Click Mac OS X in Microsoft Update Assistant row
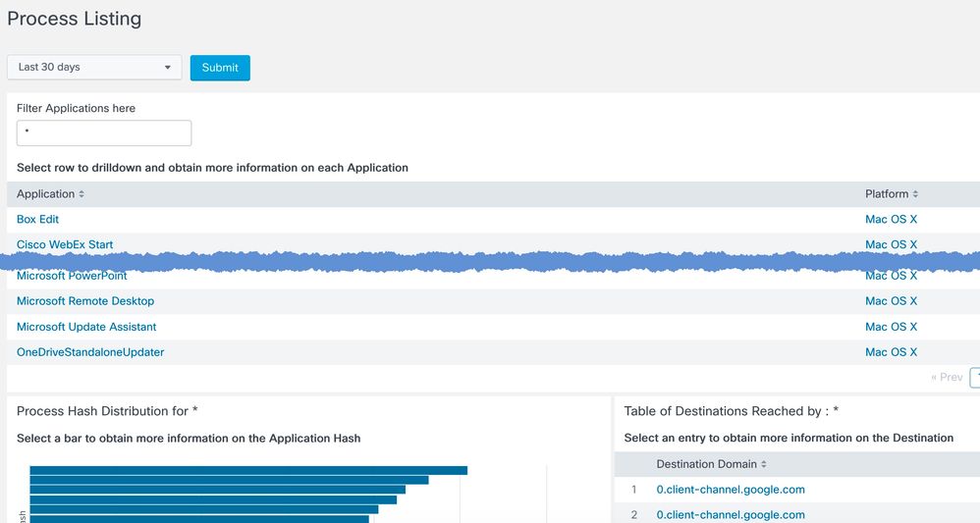The width and height of the screenshot is (980, 523). click(x=892, y=327)
